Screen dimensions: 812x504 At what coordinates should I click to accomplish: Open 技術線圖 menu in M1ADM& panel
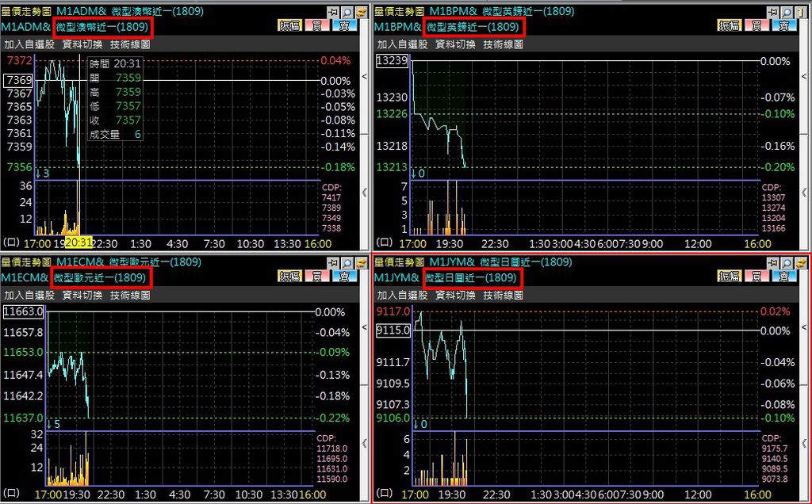tap(130, 44)
